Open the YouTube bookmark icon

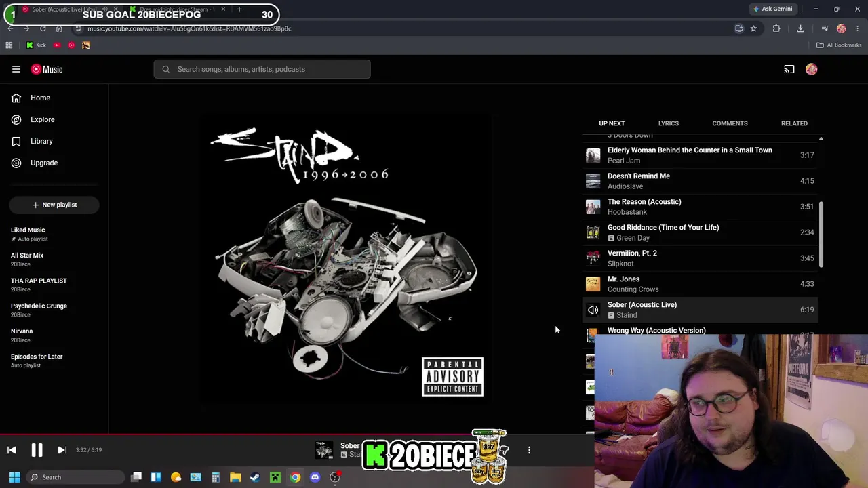57,45
